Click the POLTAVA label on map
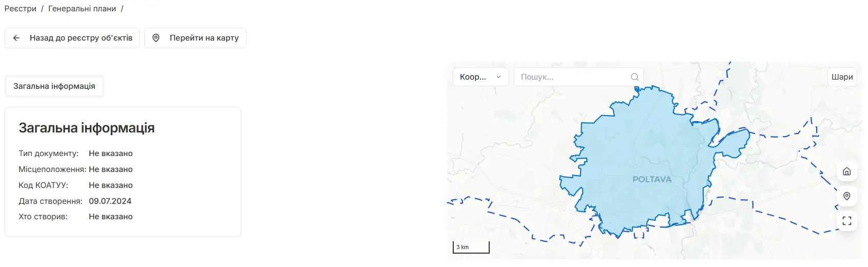 (652, 179)
